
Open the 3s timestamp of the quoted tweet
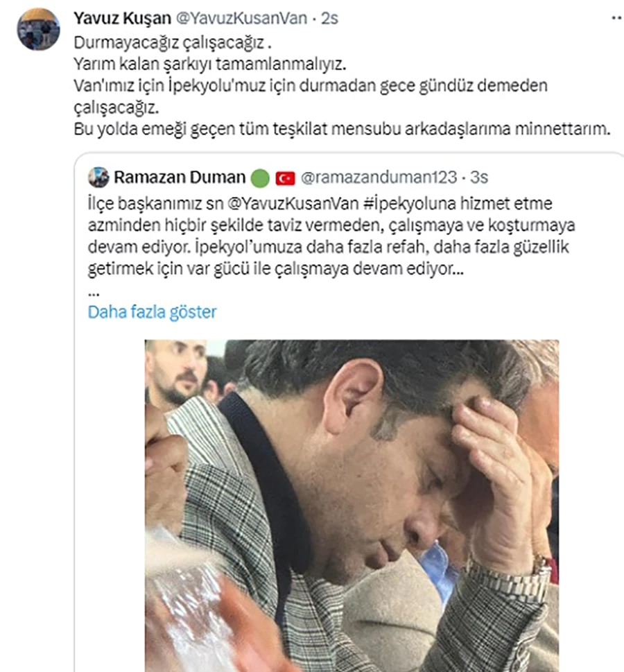[479, 177]
